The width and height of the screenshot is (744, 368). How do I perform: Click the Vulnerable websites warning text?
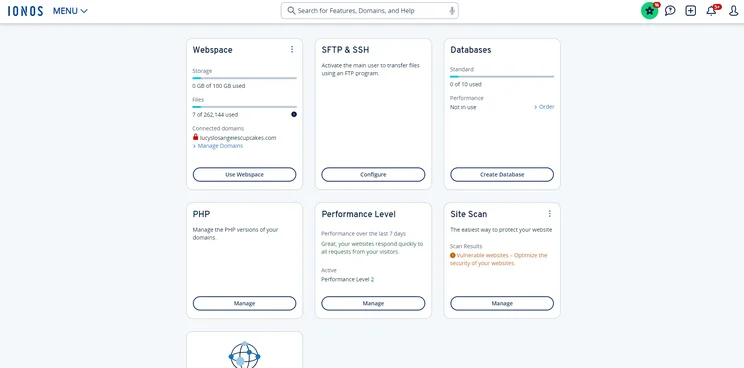499,259
